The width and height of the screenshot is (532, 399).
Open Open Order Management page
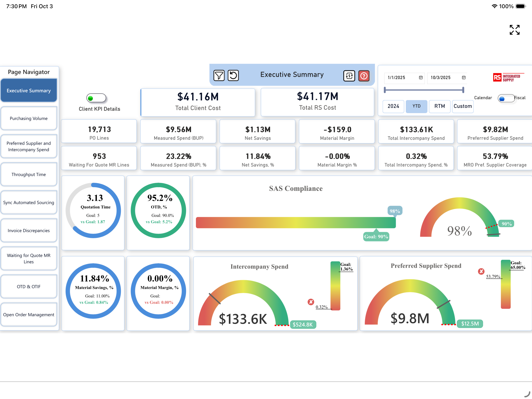(29, 314)
